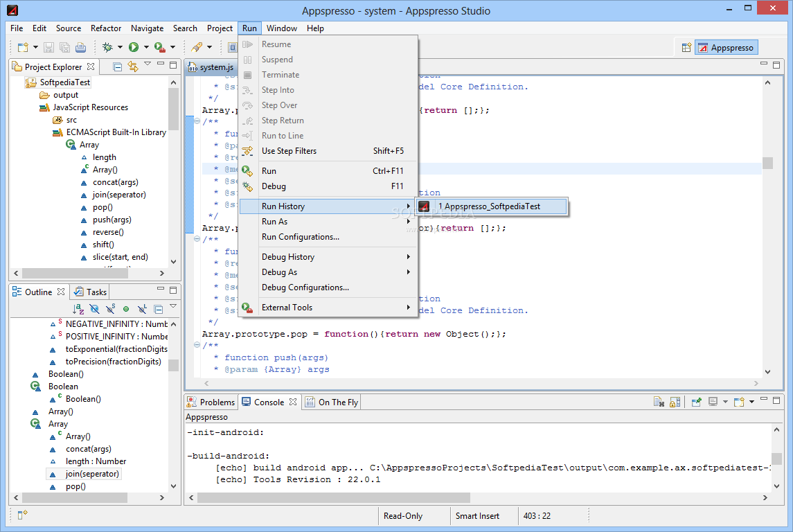The width and height of the screenshot is (793, 532).
Task: Click Clear Console icon
Action: point(659,402)
